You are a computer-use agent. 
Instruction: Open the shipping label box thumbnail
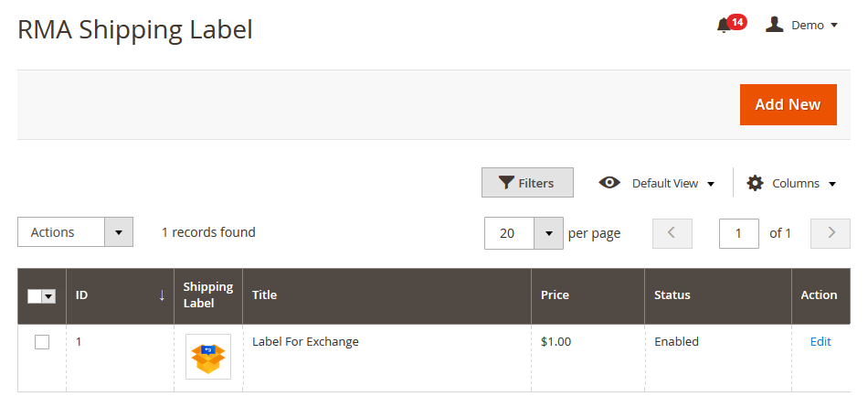(x=208, y=357)
